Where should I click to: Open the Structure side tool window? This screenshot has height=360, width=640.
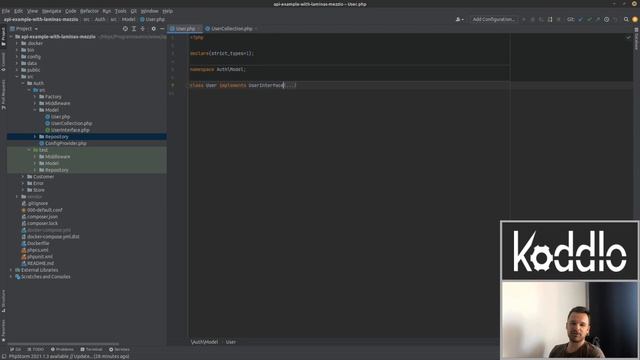pos(3,301)
